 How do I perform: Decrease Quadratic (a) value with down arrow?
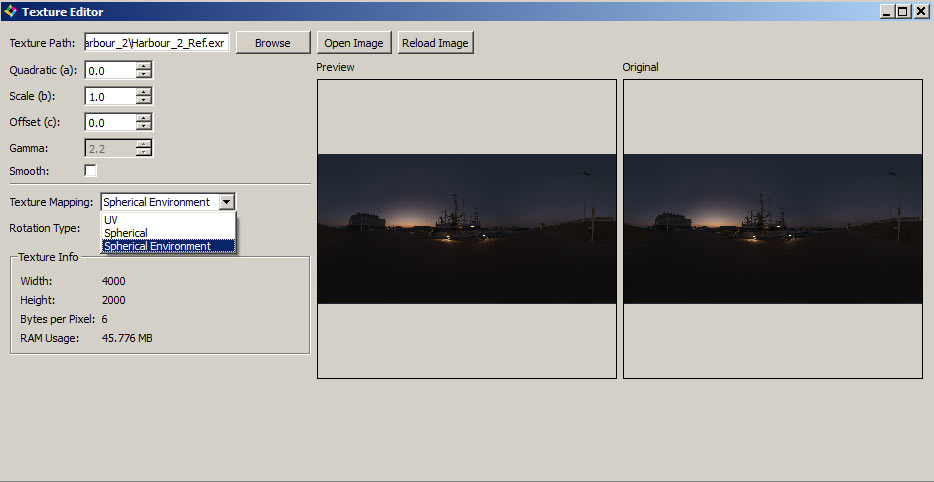coord(144,75)
